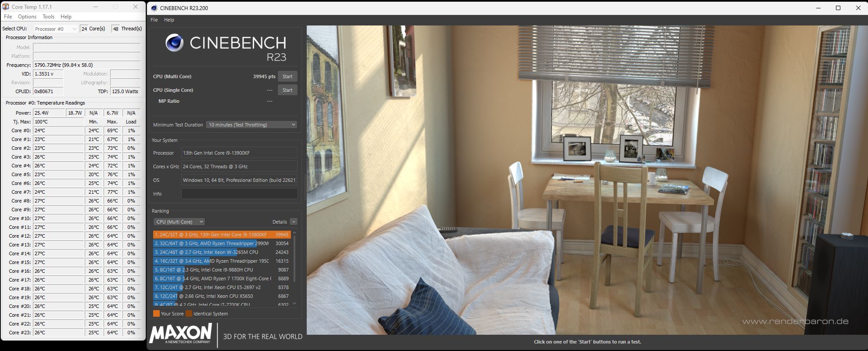The width and height of the screenshot is (868, 351).
Task: Click the OS field showing Windows 10
Action: point(239,180)
